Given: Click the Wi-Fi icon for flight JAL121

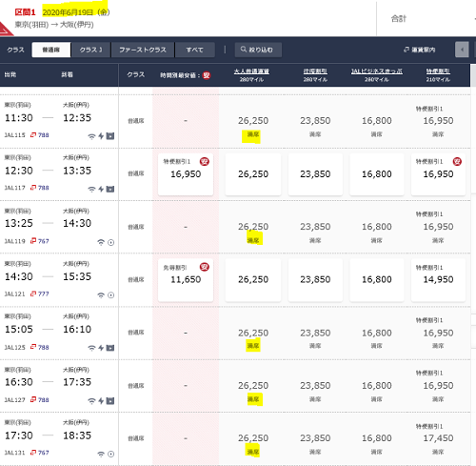Looking at the screenshot, I should pyautogui.click(x=101, y=295).
